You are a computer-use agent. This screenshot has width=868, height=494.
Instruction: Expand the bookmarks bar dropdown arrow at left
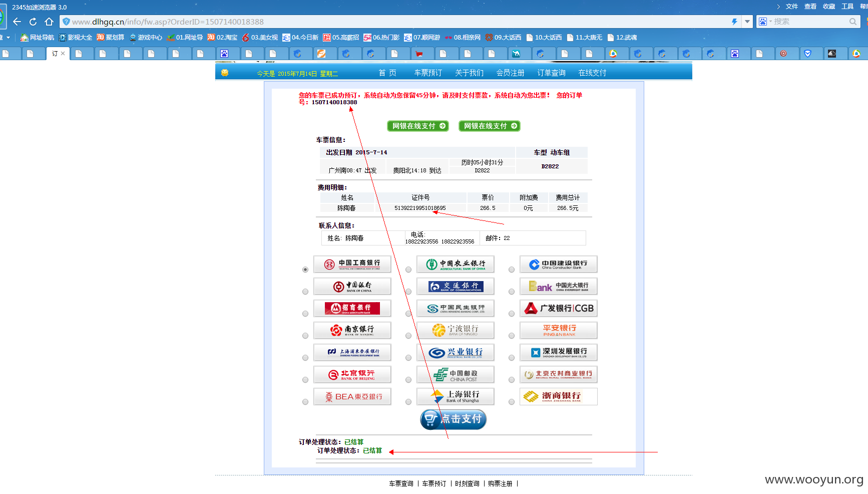(x=8, y=38)
